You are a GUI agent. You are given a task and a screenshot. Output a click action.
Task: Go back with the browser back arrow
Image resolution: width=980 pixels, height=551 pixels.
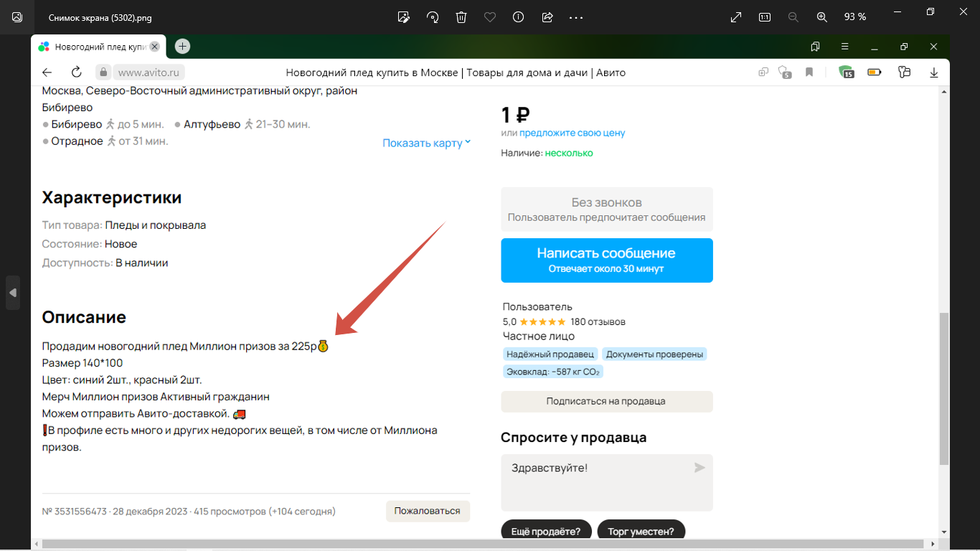pos(47,72)
